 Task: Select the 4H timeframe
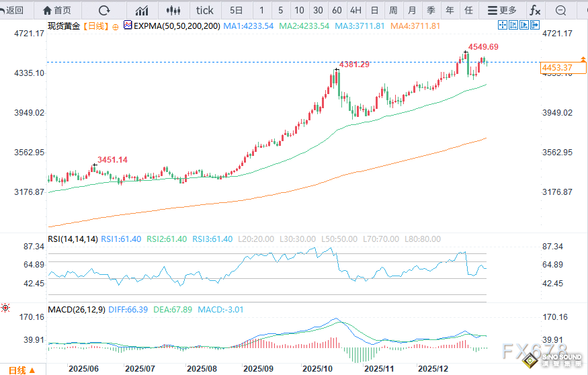pos(355,10)
